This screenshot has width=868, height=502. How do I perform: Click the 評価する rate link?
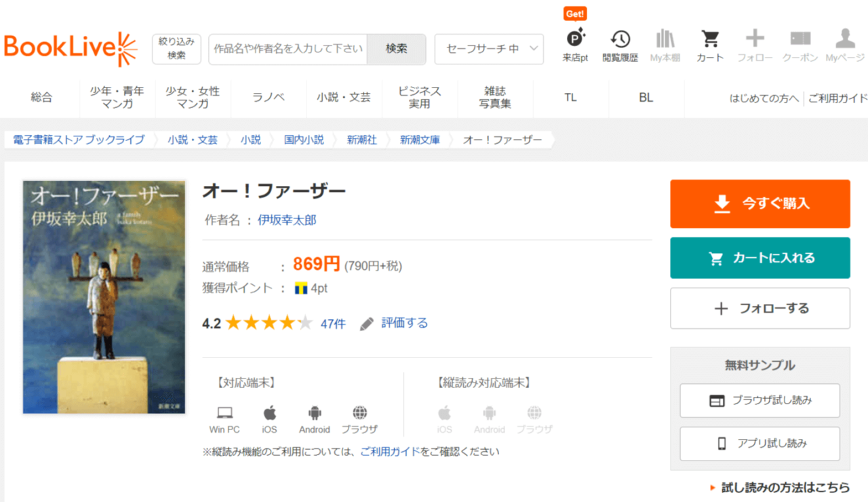pyautogui.click(x=405, y=323)
